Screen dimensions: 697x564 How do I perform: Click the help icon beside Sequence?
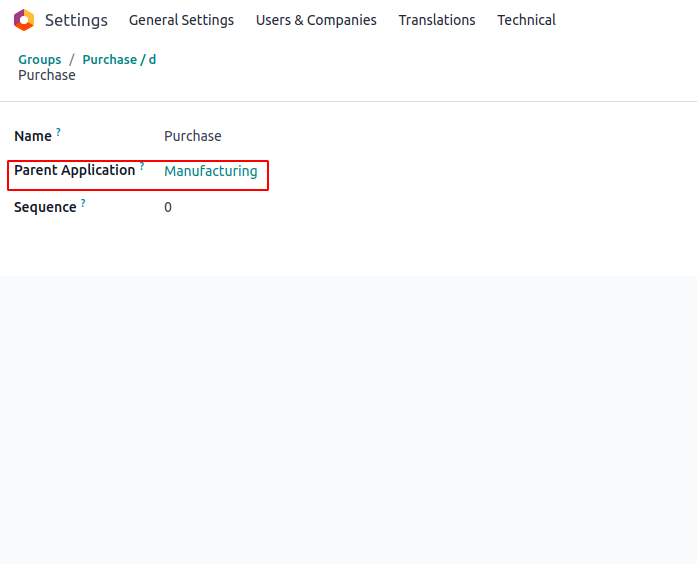tap(83, 203)
